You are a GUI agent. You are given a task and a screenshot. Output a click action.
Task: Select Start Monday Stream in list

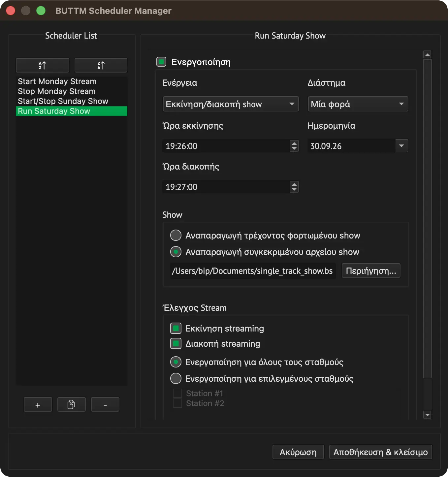tap(72, 81)
